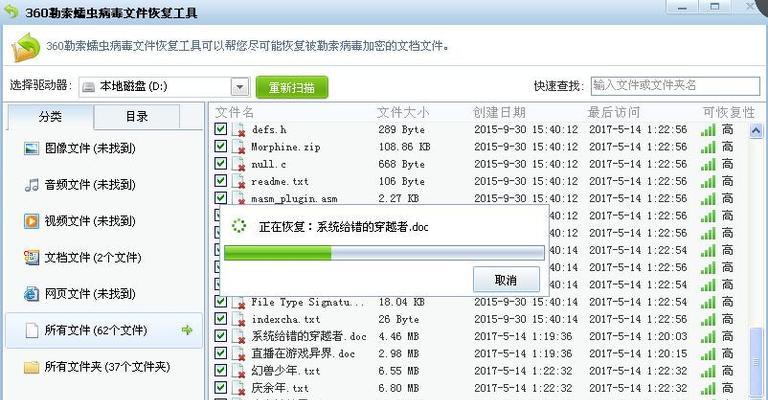The height and width of the screenshot is (400, 768).
Task: Uncheck the masm_plugin.asm checkbox
Action: [220, 198]
